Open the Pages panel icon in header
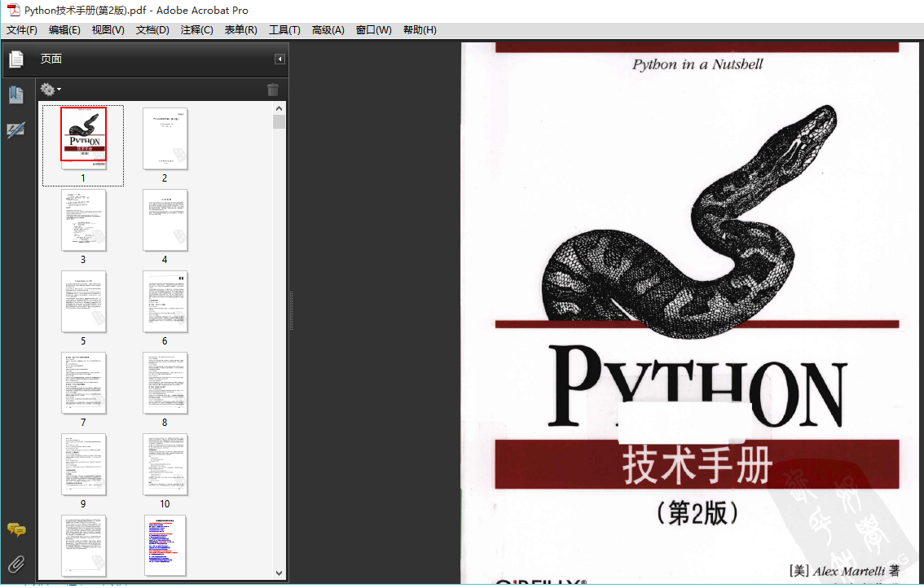924x588 pixels. 16,59
